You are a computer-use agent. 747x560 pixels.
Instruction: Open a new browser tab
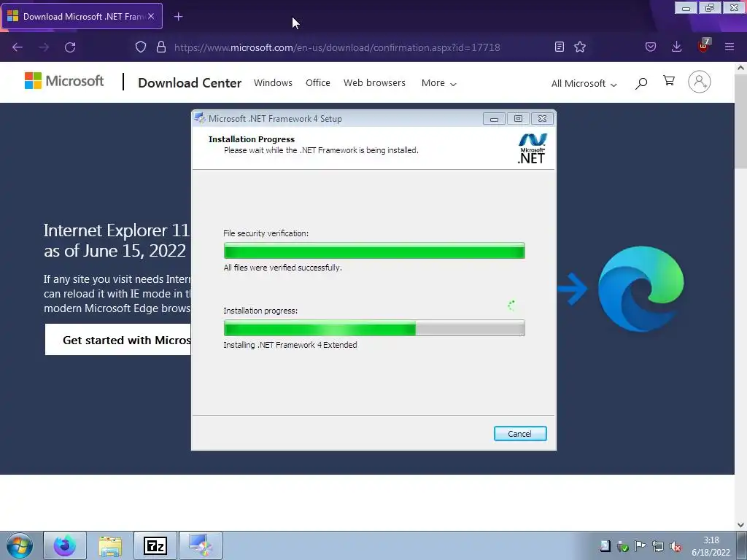point(178,17)
